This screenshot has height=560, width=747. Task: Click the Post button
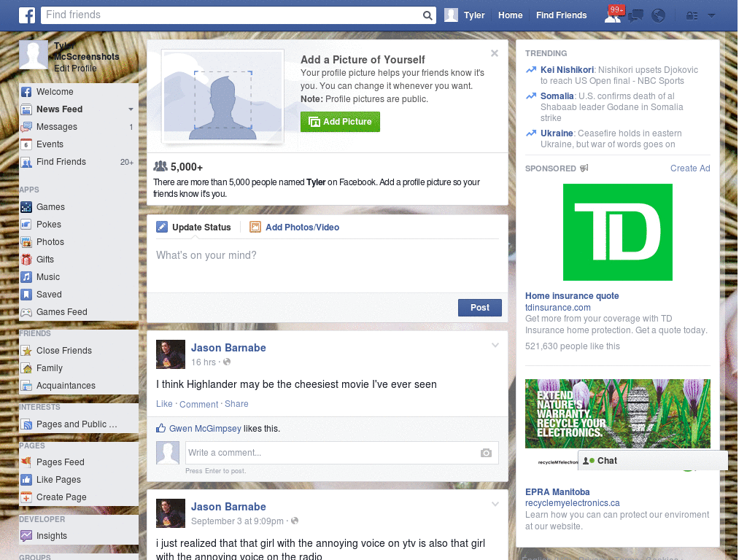click(480, 308)
